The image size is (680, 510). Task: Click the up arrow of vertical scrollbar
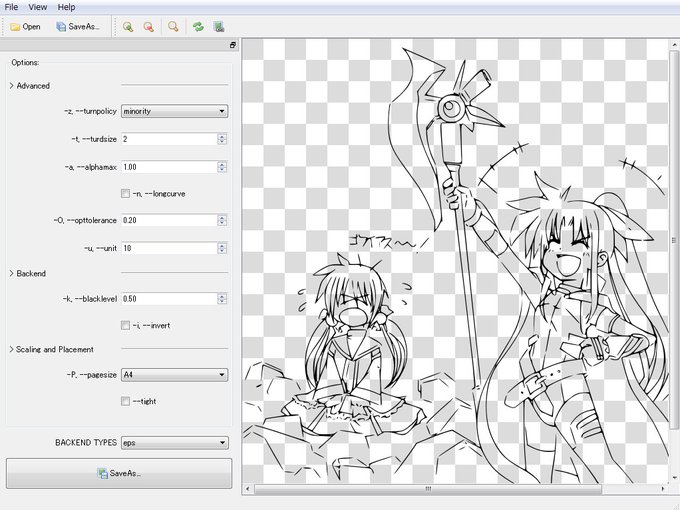click(674, 44)
